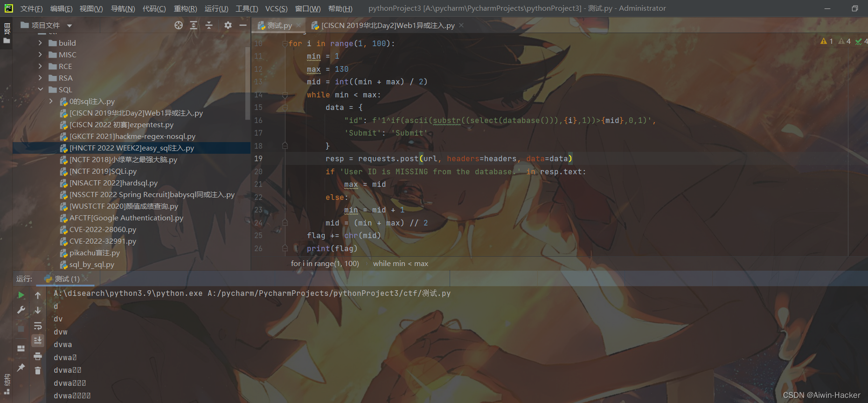Click the weak warnings count indicator
The image size is (868, 403).
844,41
